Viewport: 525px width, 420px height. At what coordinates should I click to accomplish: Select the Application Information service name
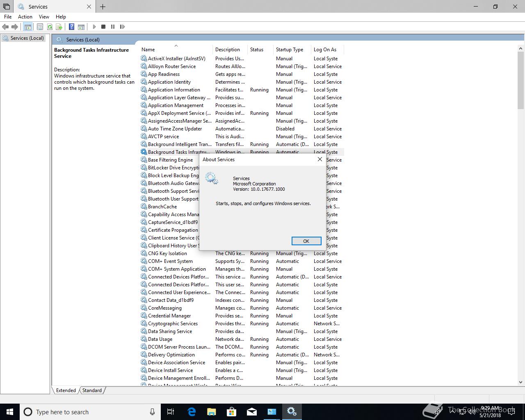pos(174,90)
